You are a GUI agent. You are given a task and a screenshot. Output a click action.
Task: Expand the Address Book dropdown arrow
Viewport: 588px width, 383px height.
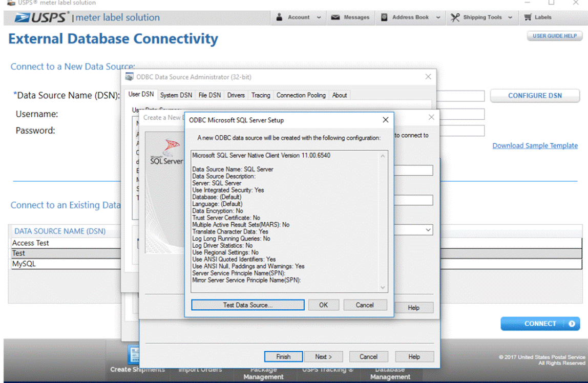tap(438, 17)
